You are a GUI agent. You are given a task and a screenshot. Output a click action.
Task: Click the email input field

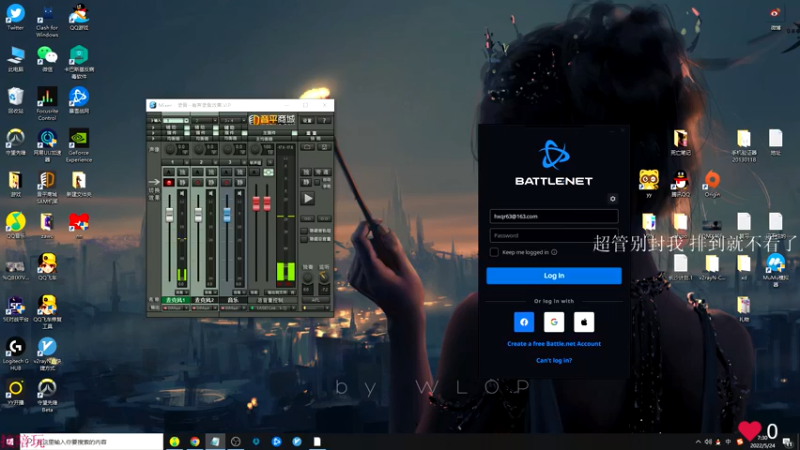pos(554,216)
